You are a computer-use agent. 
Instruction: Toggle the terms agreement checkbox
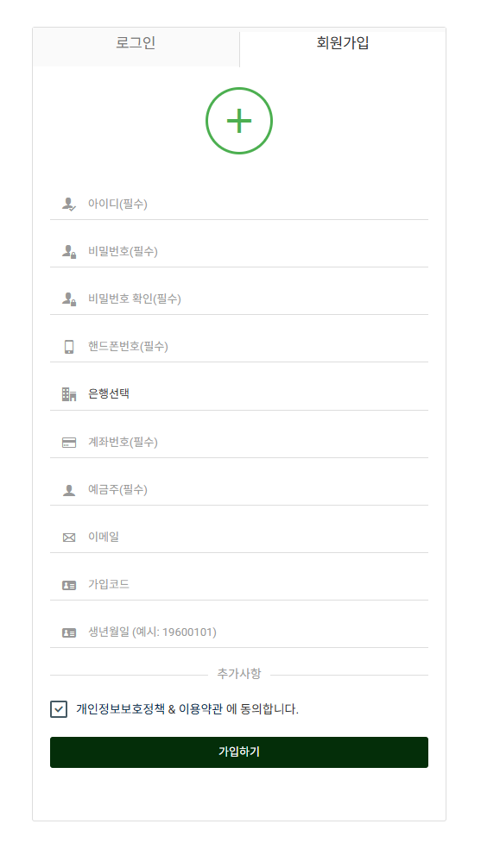pyautogui.click(x=59, y=708)
